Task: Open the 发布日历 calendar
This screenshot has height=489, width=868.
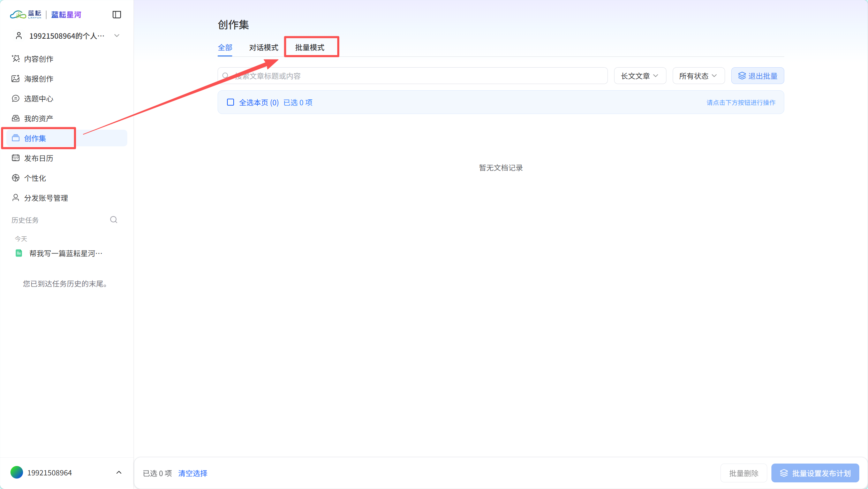Action: pos(38,158)
